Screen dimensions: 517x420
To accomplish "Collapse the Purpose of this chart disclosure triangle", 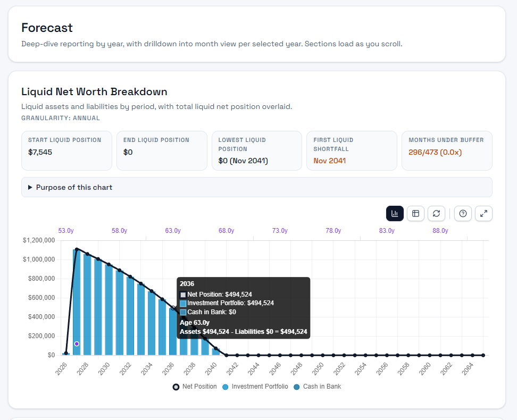I will point(30,187).
